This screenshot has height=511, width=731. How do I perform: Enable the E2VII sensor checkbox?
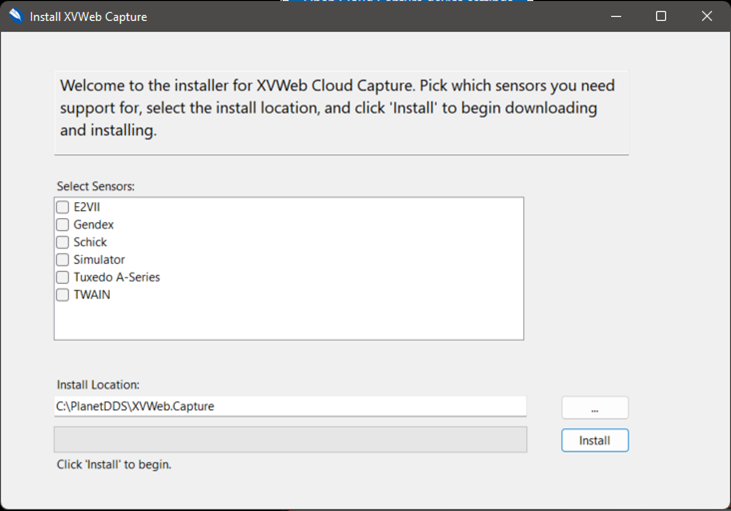(x=63, y=207)
